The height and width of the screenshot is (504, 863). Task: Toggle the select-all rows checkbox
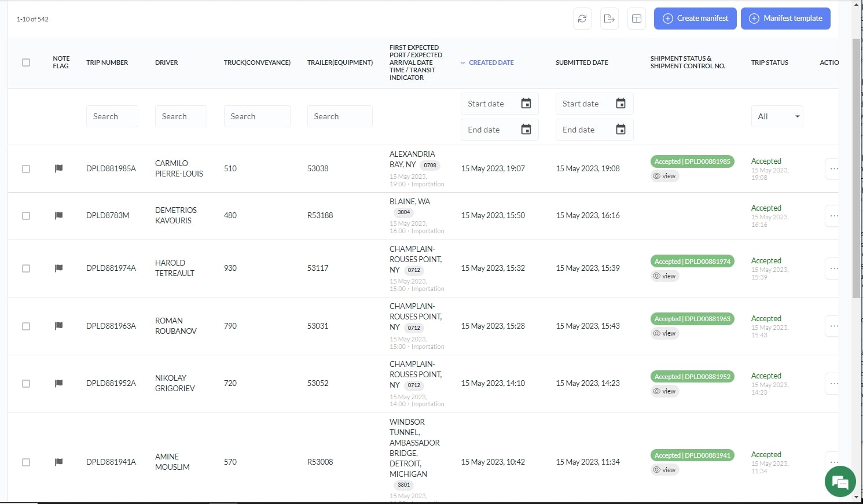(x=26, y=62)
